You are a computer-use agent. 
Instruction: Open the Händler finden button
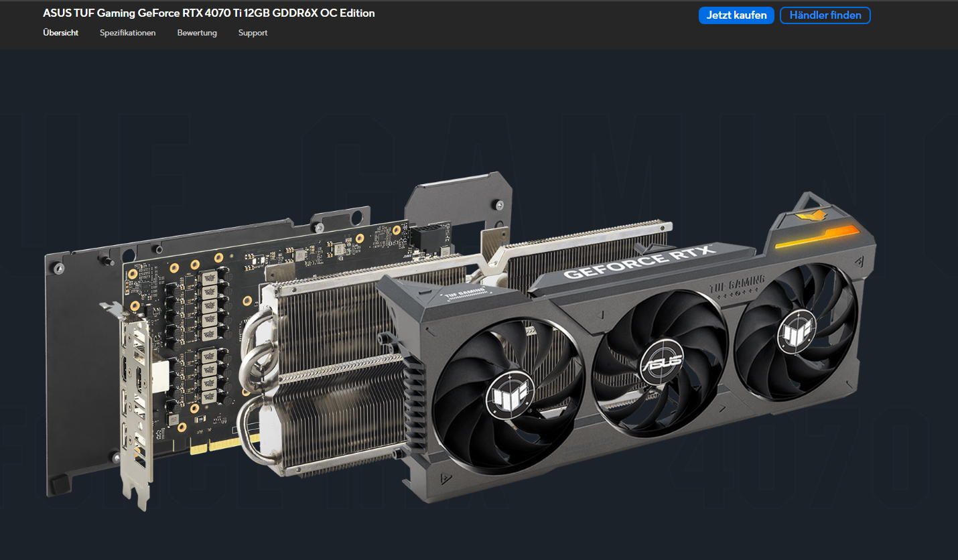(x=825, y=15)
